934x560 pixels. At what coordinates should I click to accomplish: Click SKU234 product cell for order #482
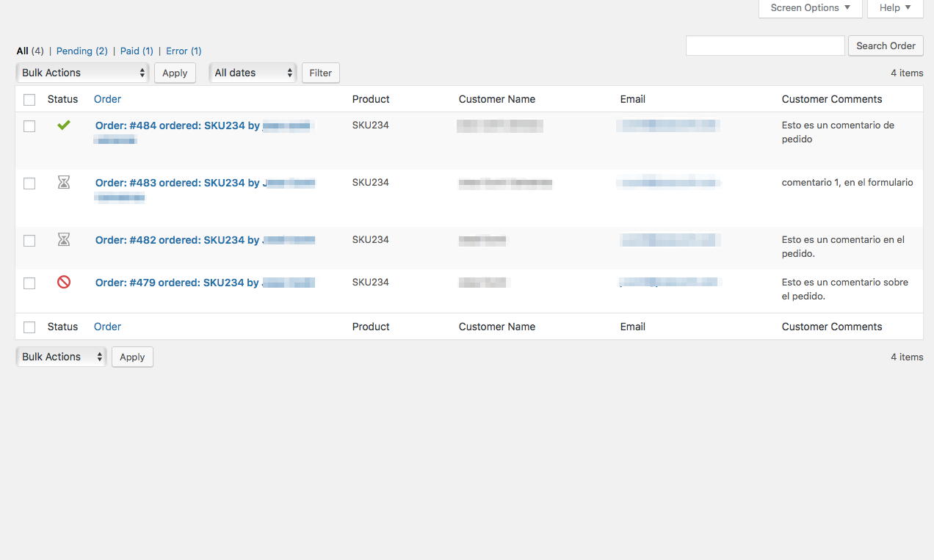pyautogui.click(x=371, y=240)
